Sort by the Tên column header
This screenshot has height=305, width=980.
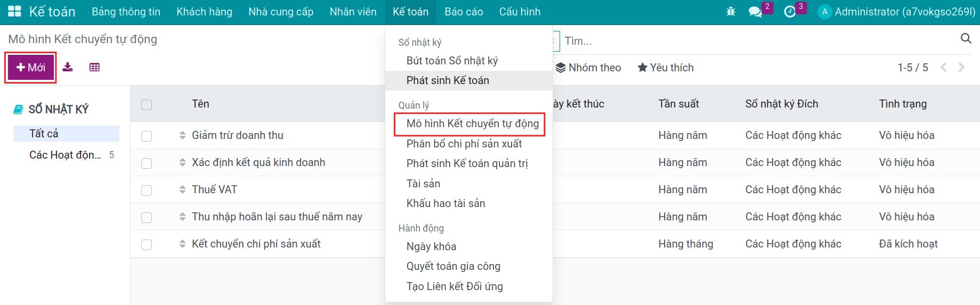pyautogui.click(x=200, y=104)
